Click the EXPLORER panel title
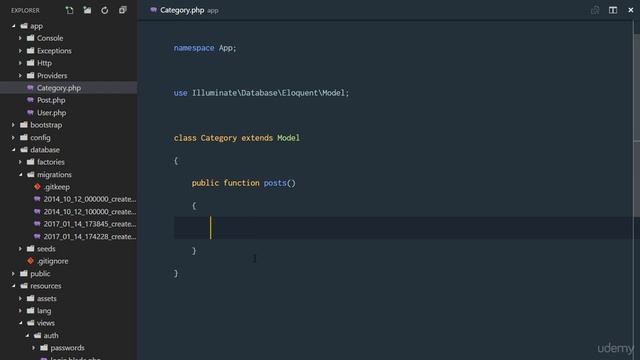The height and width of the screenshot is (360, 640). (x=25, y=10)
